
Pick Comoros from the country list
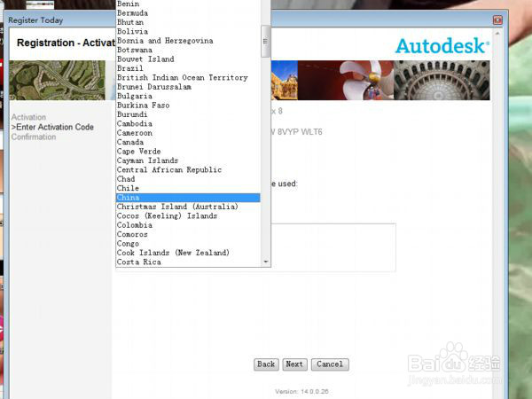coord(188,234)
